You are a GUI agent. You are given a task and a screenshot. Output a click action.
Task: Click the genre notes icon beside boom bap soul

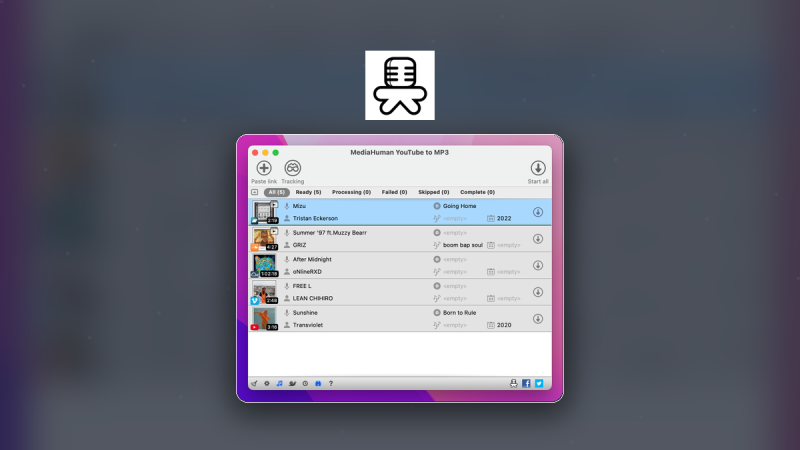click(x=437, y=245)
